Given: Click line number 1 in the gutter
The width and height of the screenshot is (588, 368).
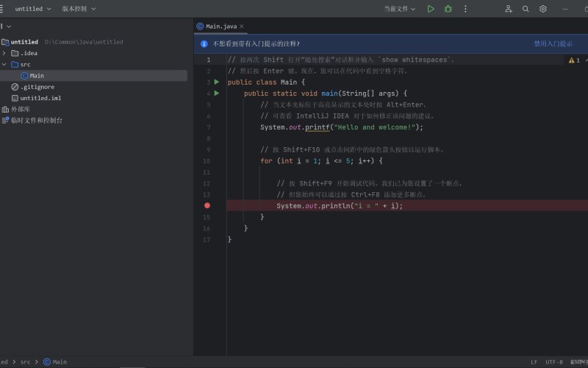Looking at the screenshot, I should pos(209,60).
